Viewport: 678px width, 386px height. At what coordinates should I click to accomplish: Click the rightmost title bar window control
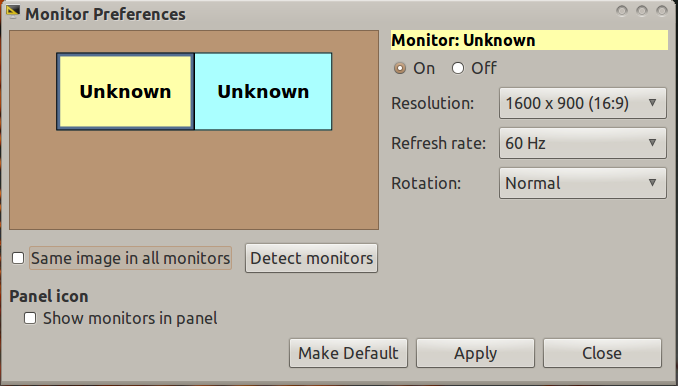(662, 10)
